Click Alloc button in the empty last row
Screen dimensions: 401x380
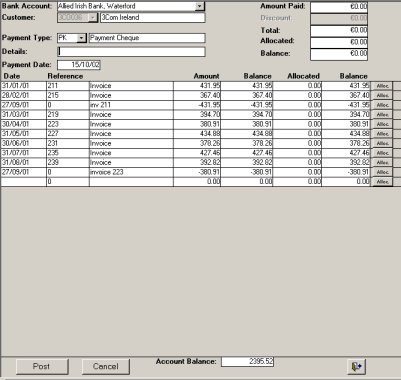point(382,182)
